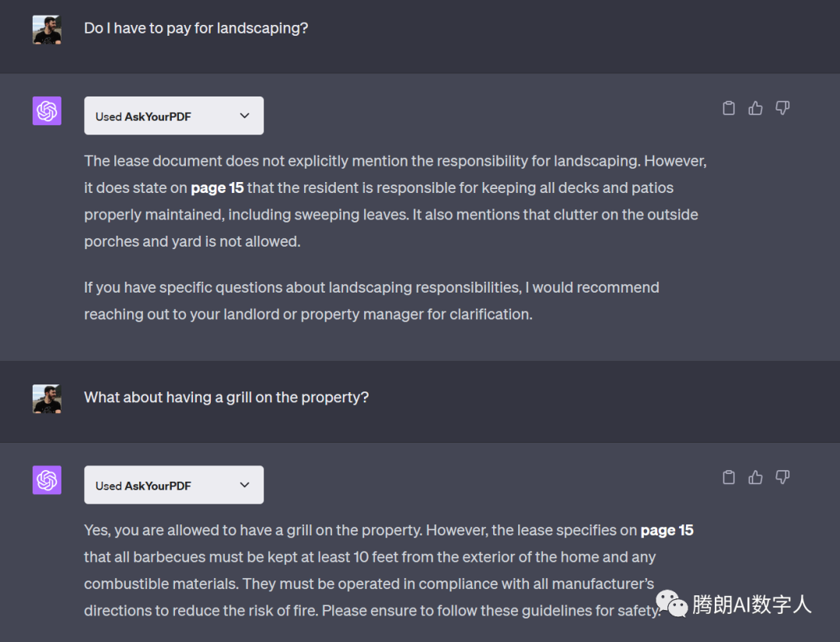Screen dimensions: 840x642
Task: Click the user avatar beside the landscaping question
Action: point(47,30)
